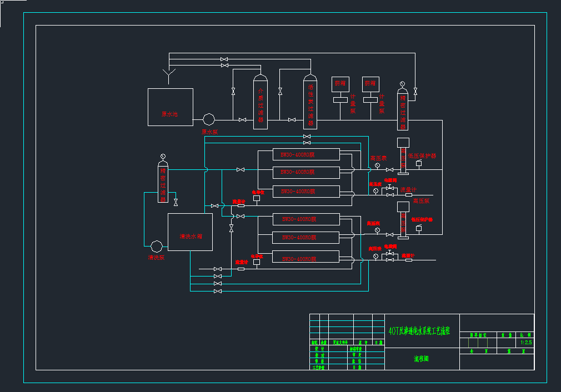The image size is (561, 392).
Task: Click pressure gauge atop 精密过滤器 near 清洗水箱
Action: (163, 156)
